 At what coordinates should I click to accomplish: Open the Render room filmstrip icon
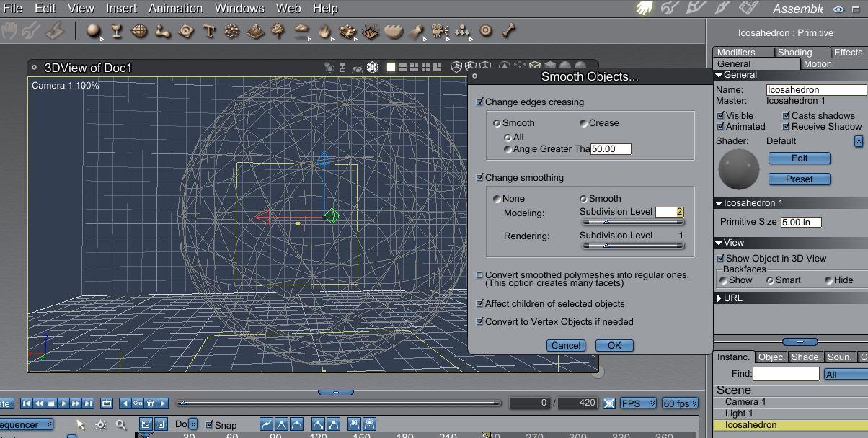point(750,9)
